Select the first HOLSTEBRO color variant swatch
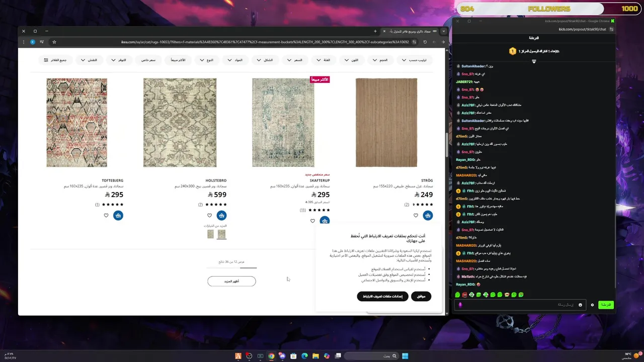644x362 pixels. (221, 234)
